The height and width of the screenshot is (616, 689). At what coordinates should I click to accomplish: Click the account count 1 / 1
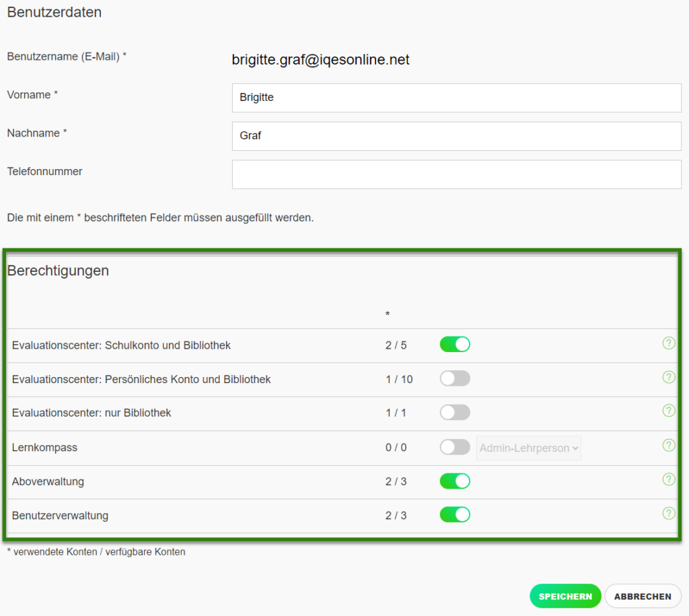click(x=396, y=413)
